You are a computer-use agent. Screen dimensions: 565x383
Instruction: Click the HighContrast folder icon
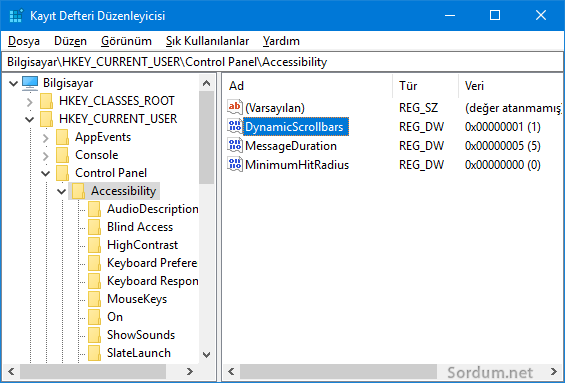pos(94,245)
